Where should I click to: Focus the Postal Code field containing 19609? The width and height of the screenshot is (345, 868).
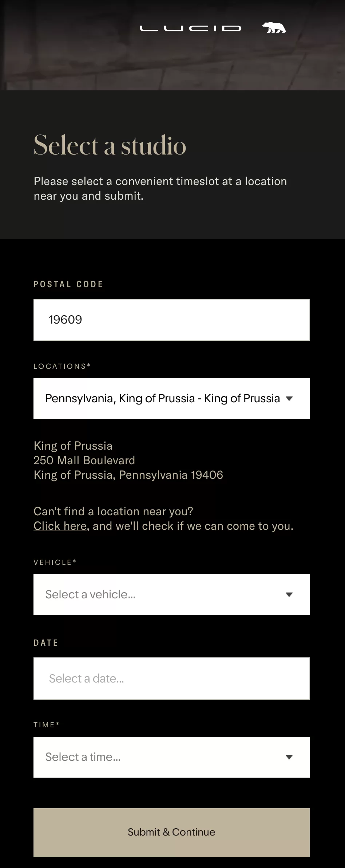tap(171, 320)
